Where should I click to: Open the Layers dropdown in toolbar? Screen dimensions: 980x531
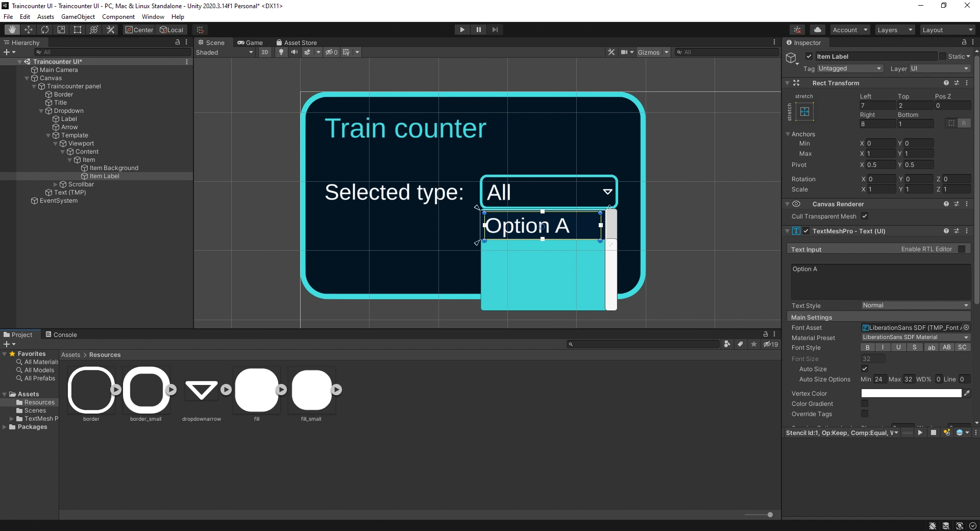895,30
